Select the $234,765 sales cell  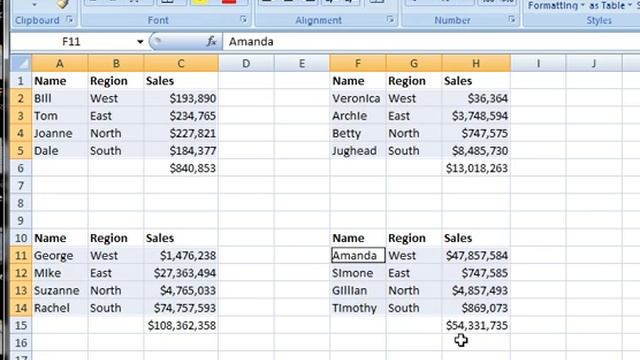[x=181, y=116]
